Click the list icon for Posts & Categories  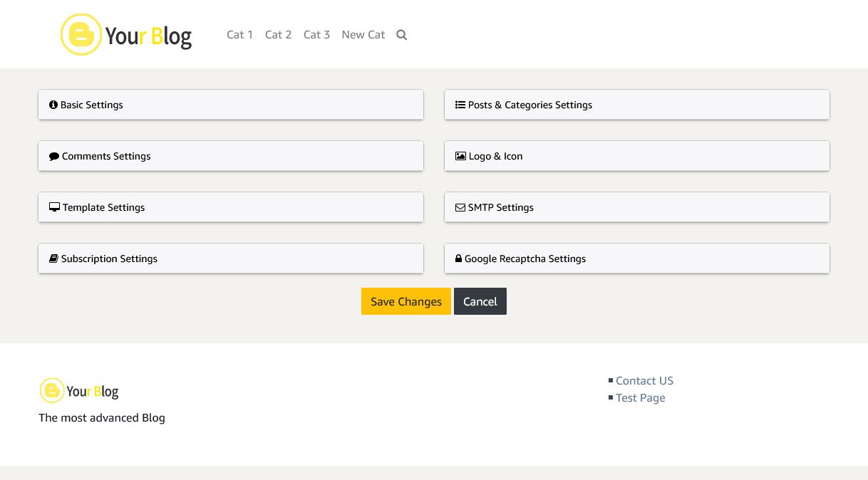click(460, 105)
